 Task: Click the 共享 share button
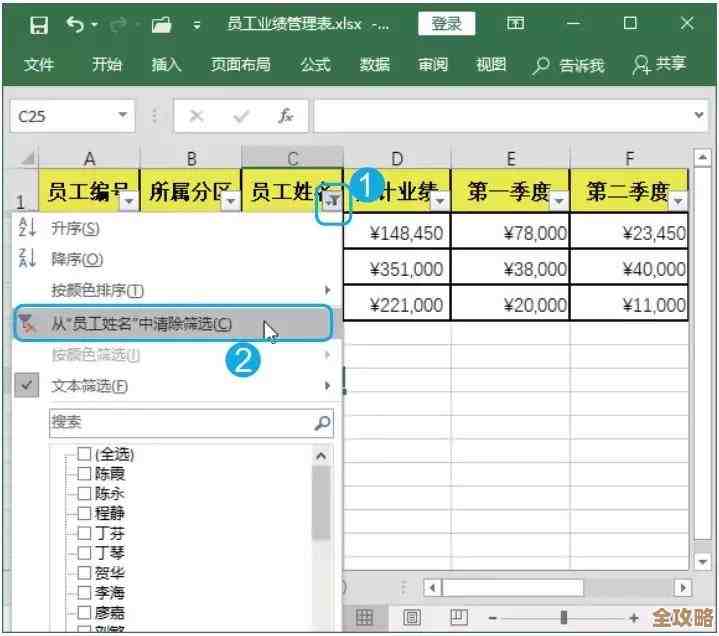pyautogui.click(x=659, y=64)
